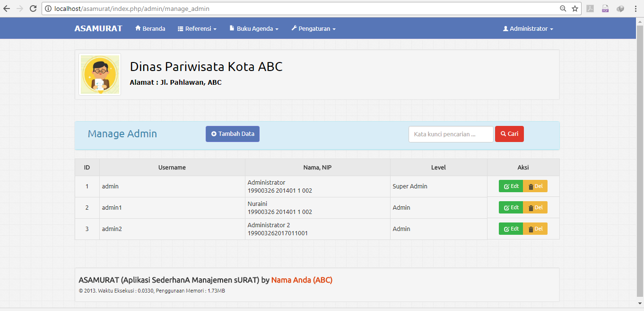Go to Beranda home page

pyautogui.click(x=150, y=29)
